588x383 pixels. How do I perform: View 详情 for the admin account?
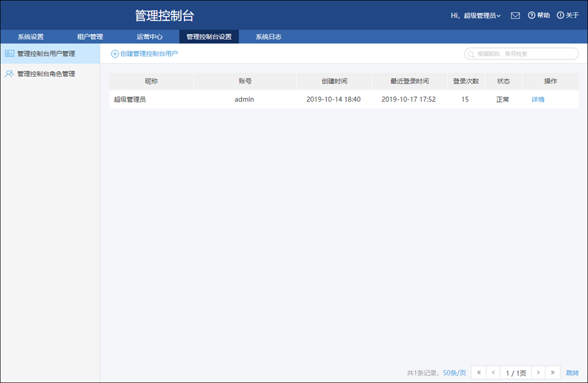[537, 99]
